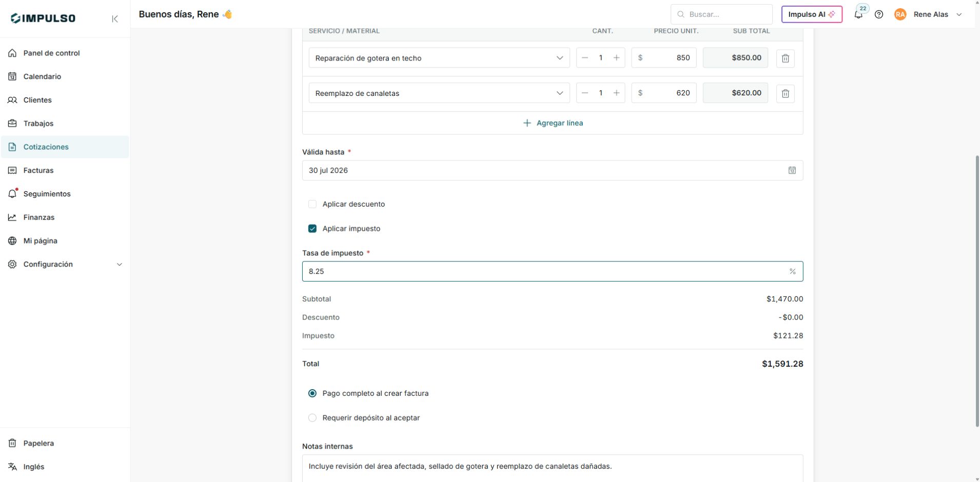Click the Notas internas text area
980x482 pixels.
pyautogui.click(x=553, y=468)
